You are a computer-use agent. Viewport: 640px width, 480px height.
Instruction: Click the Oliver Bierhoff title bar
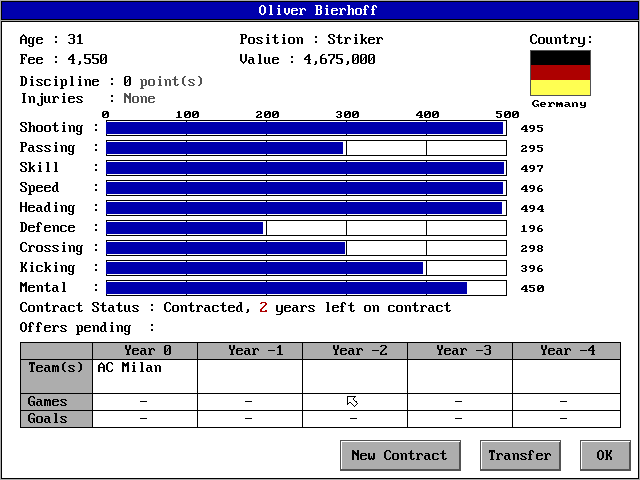pyautogui.click(x=320, y=10)
